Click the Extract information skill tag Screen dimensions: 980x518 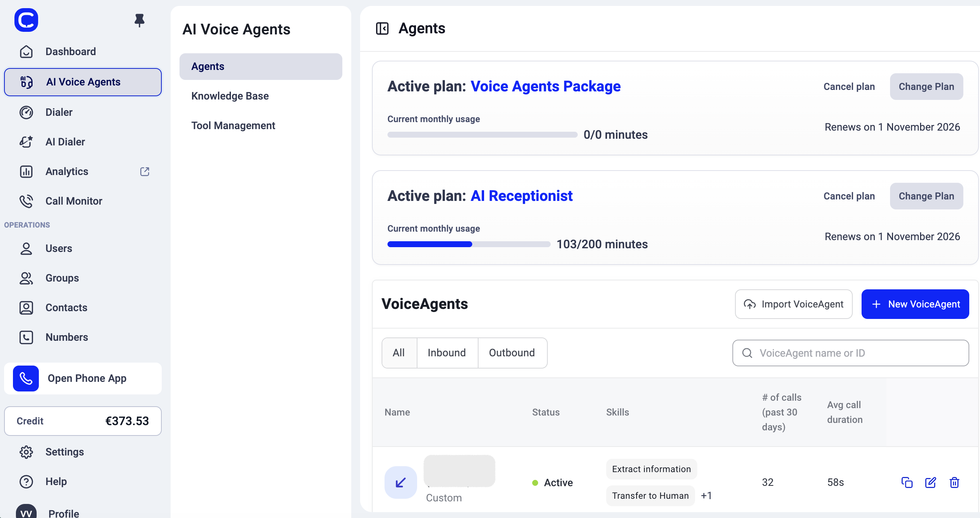(651, 469)
